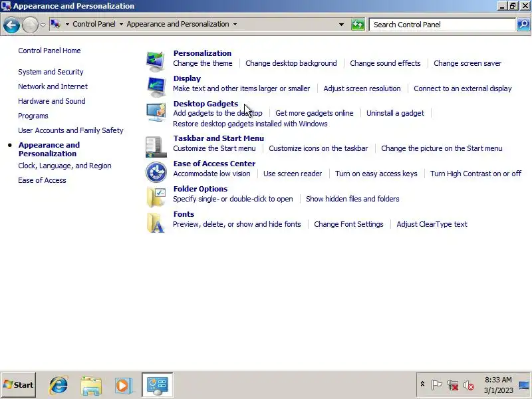The image size is (532, 399).
Task: Open Ease of Access Center heading
Action: click(x=214, y=164)
